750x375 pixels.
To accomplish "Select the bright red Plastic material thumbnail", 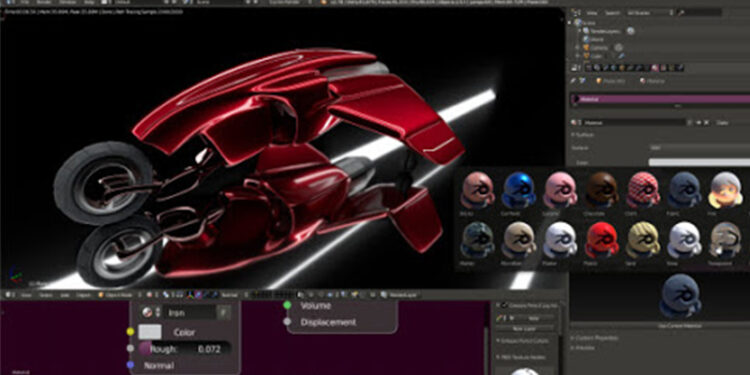I will tap(602, 240).
